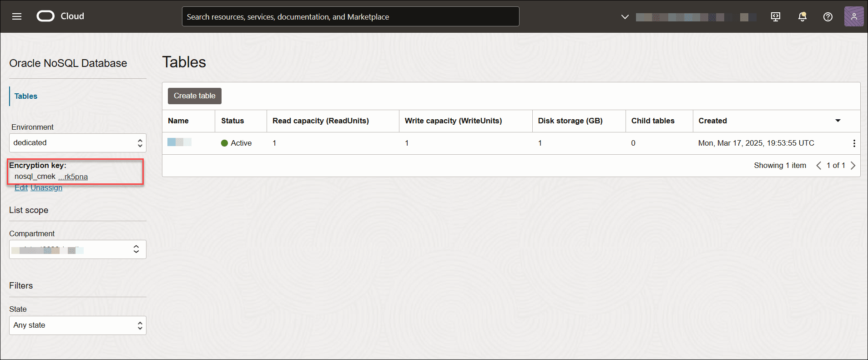
Task: Select the Tables sidebar item
Action: click(26, 96)
